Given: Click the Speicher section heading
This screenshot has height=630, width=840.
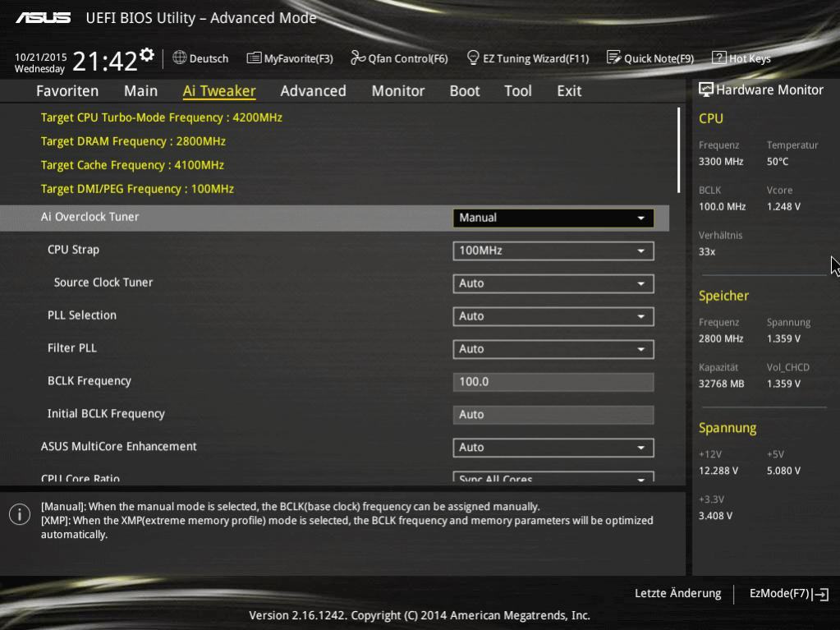Looking at the screenshot, I should 723,296.
